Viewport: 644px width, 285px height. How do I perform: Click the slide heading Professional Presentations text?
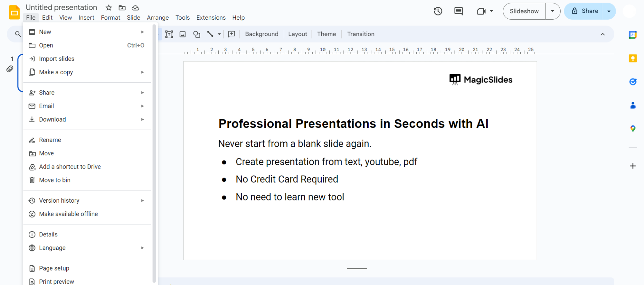click(353, 124)
